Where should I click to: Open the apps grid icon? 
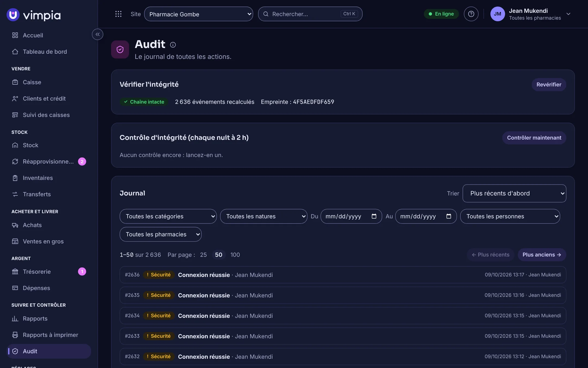(x=118, y=14)
